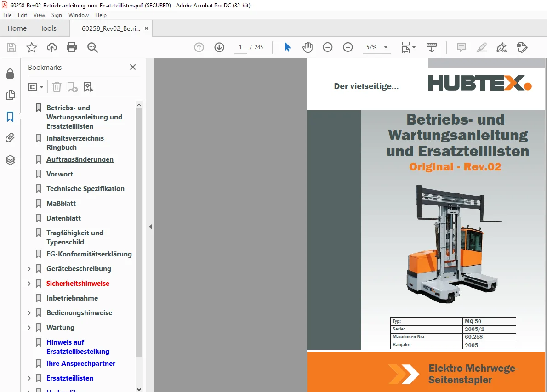Open the Maßblatt bookmark
Image resolution: width=547 pixels, height=392 pixels.
click(61, 203)
